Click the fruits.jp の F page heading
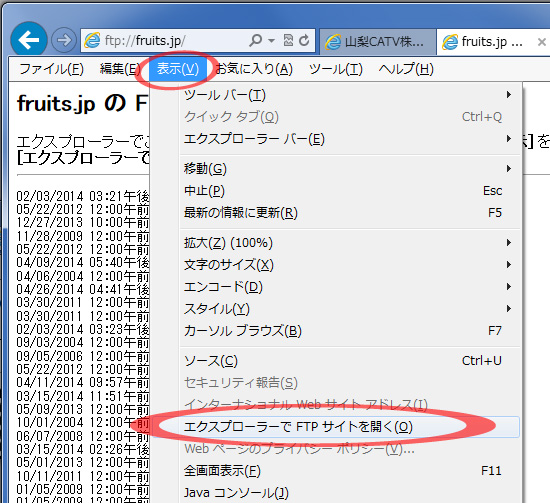Screen dimensions: 550x503 [82, 104]
